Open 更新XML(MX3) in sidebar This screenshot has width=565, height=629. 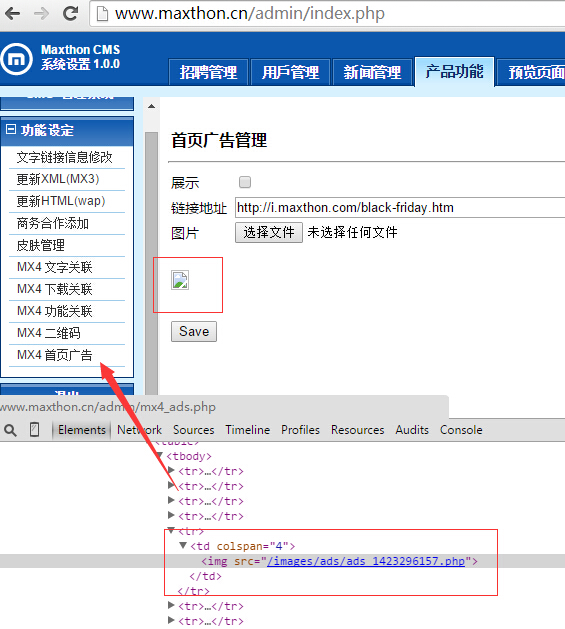pyautogui.click(x=58, y=179)
